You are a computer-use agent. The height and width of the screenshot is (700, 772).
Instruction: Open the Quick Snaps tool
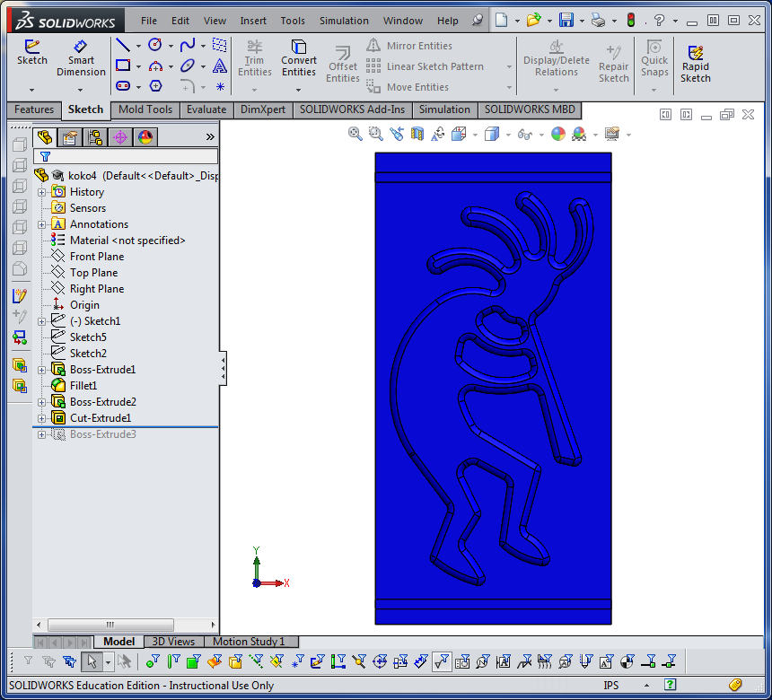654,58
